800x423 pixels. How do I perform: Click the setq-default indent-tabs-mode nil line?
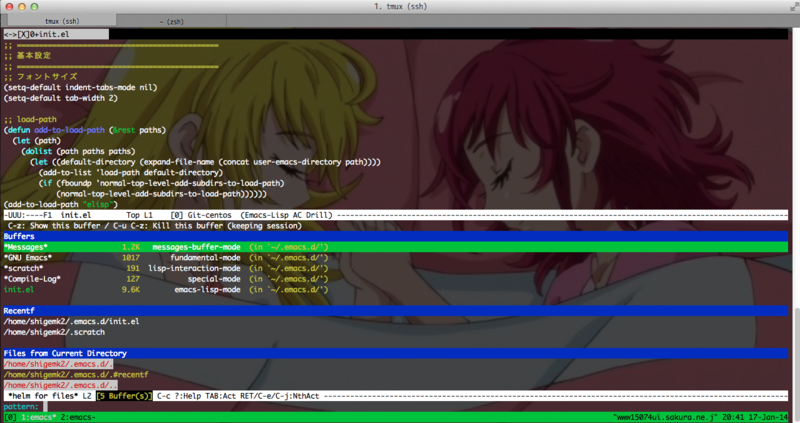pos(80,87)
